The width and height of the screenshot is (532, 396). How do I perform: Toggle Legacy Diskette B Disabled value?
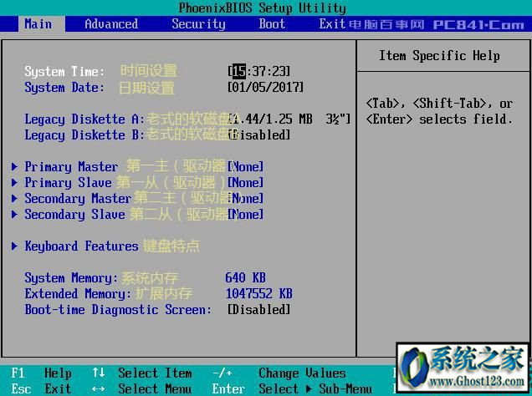click(259, 135)
